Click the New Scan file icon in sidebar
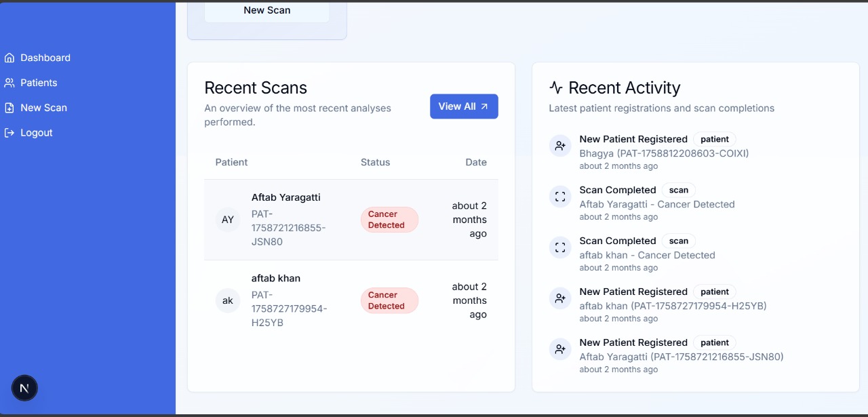Viewport: 868px width, 417px height. point(9,108)
